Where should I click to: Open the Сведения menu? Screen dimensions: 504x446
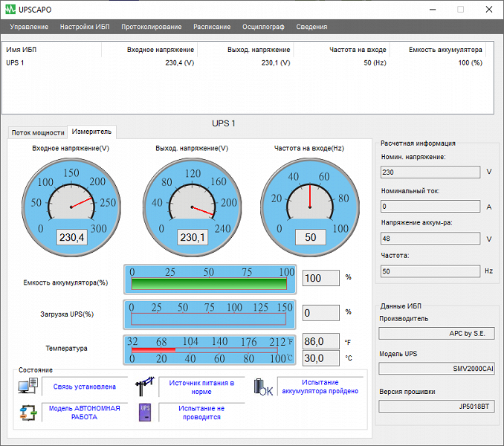pyautogui.click(x=311, y=27)
